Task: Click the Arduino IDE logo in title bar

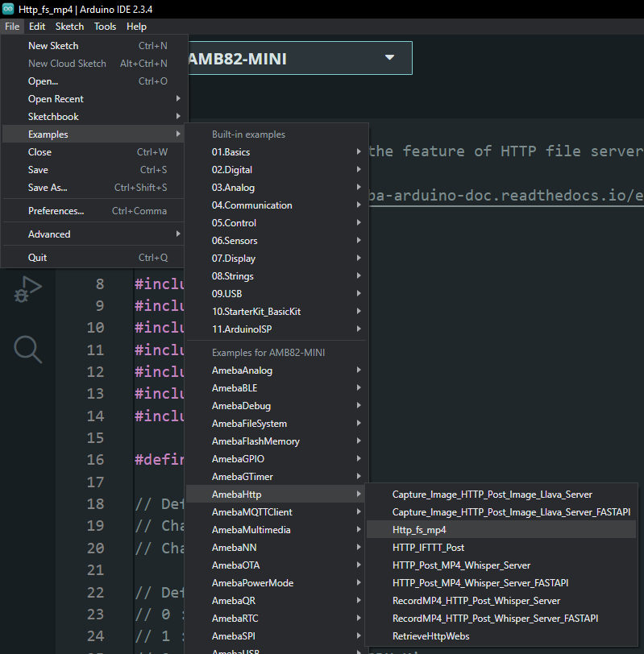Action: (10, 8)
